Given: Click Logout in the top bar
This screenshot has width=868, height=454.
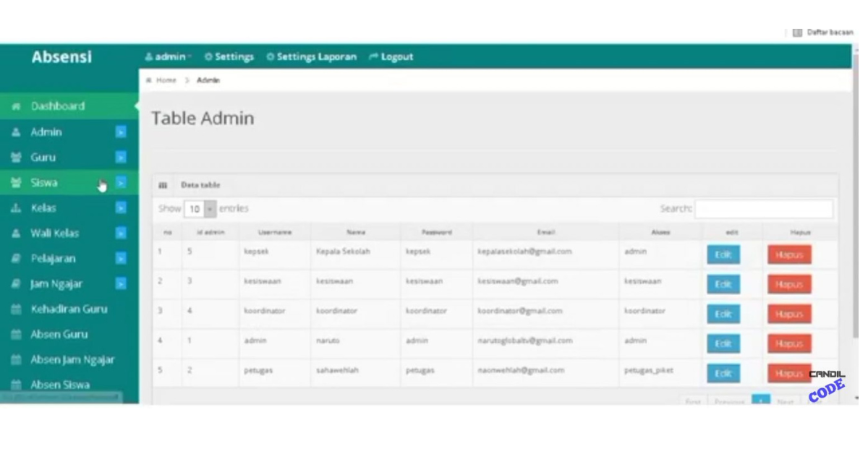Looking at the screenshot, I should coord(391,57).
